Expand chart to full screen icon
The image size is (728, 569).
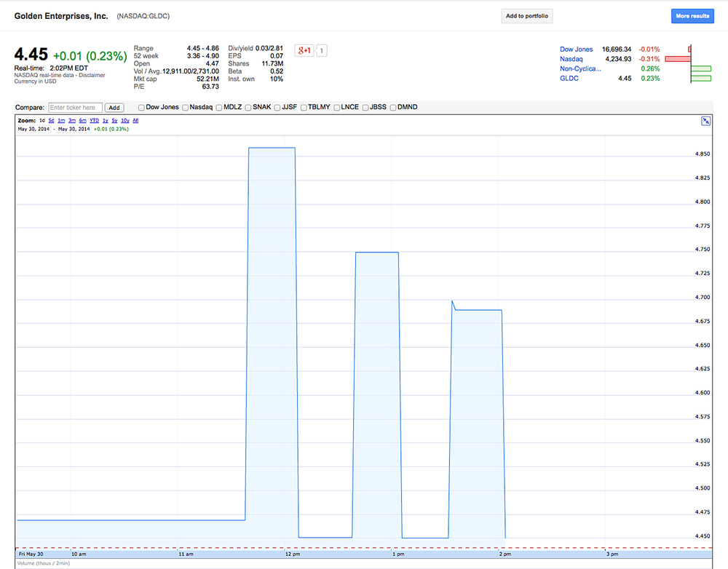[x=705, y=121]
